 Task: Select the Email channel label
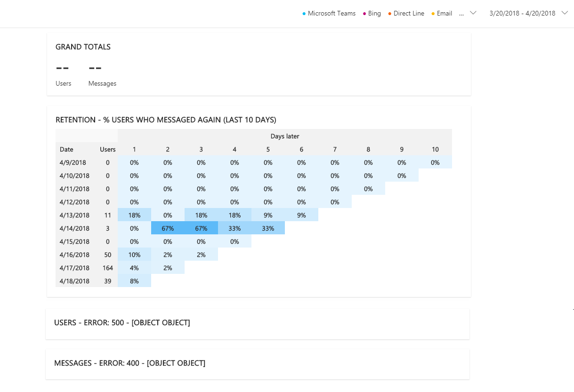[444, 13]
